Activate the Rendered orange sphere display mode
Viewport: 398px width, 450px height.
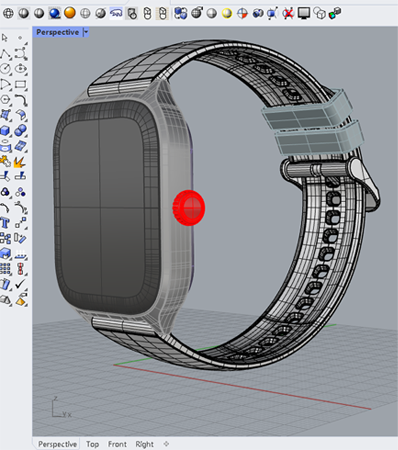70,13
